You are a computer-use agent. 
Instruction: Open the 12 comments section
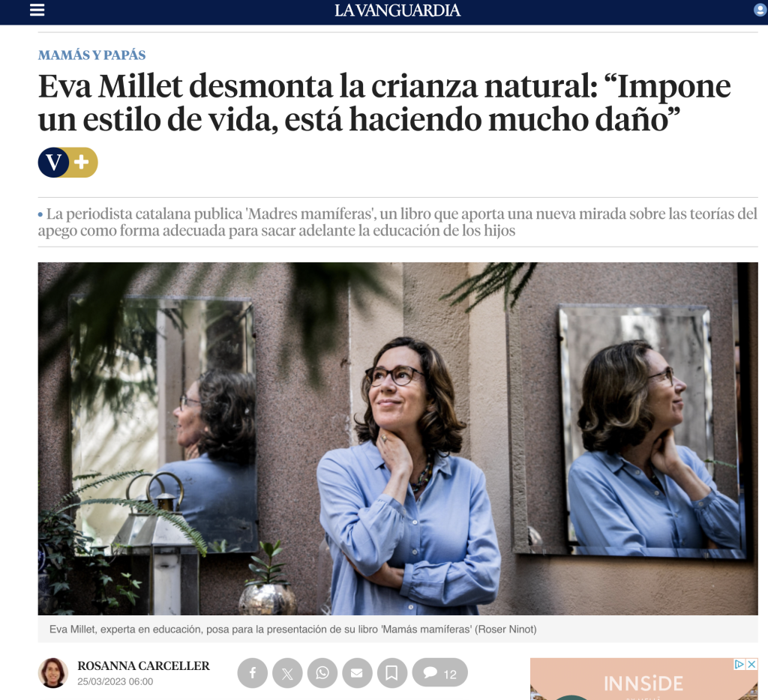click(x=439, y=672)
